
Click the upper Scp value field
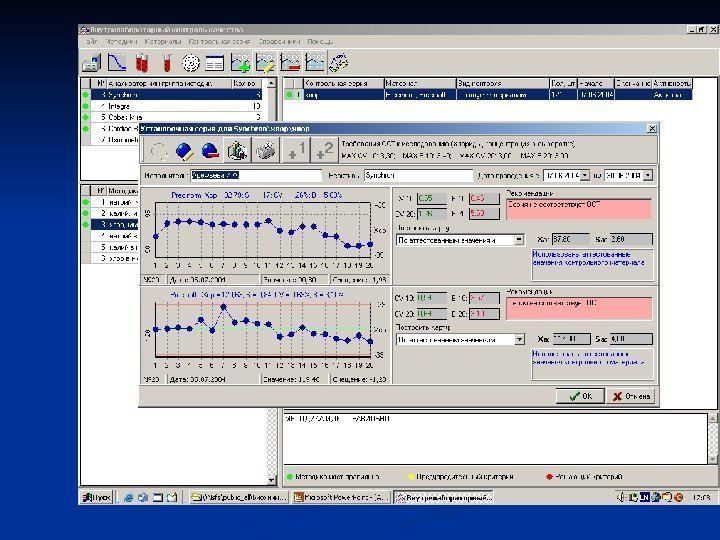pyautogui.click(x=631, y=239)
